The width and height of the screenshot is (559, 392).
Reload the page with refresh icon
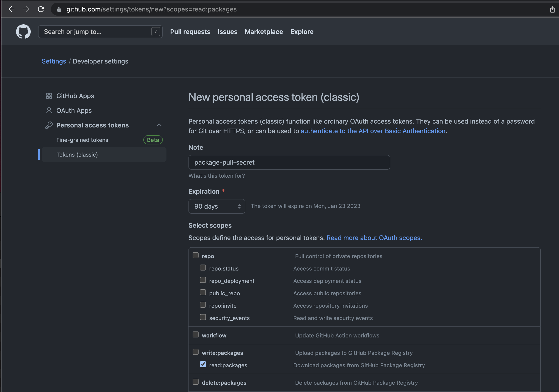[41, 9]
